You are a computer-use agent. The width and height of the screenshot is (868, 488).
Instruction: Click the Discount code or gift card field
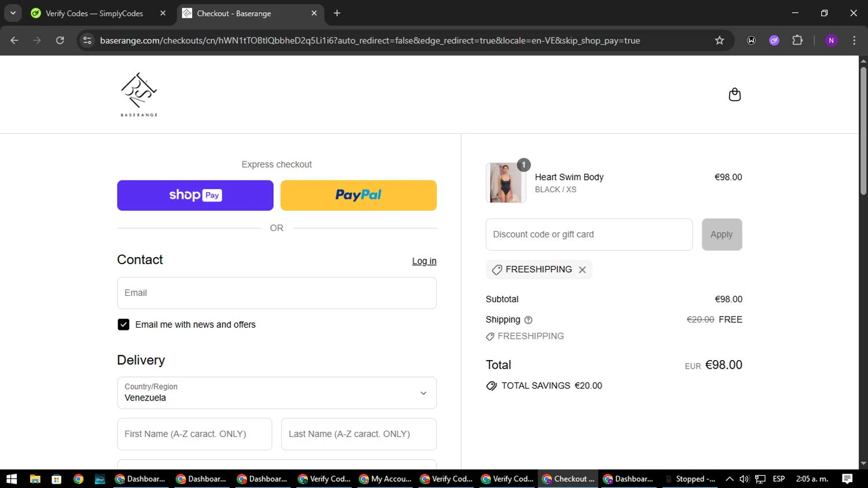pyautogui.click(x=589, y=234)
